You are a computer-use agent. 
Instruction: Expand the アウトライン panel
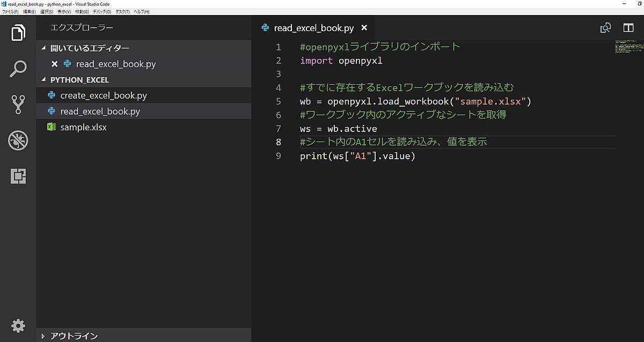point(44,335)
